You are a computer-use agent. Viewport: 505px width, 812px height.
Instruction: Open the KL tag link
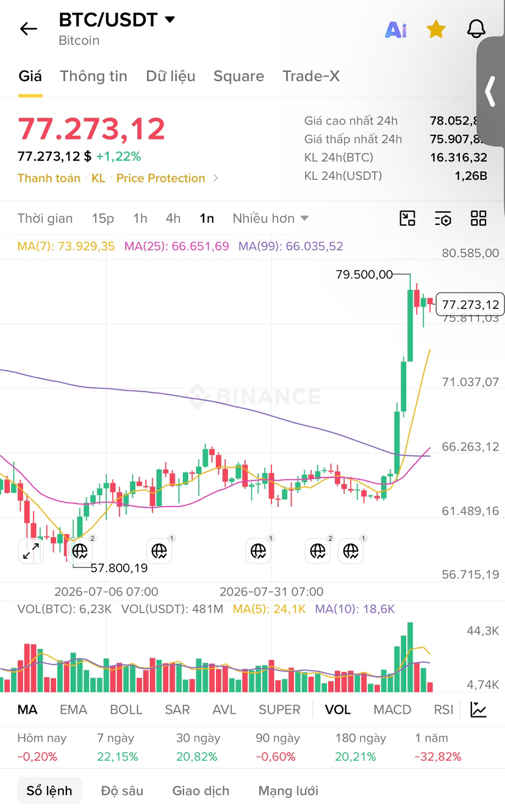point(98,178)
